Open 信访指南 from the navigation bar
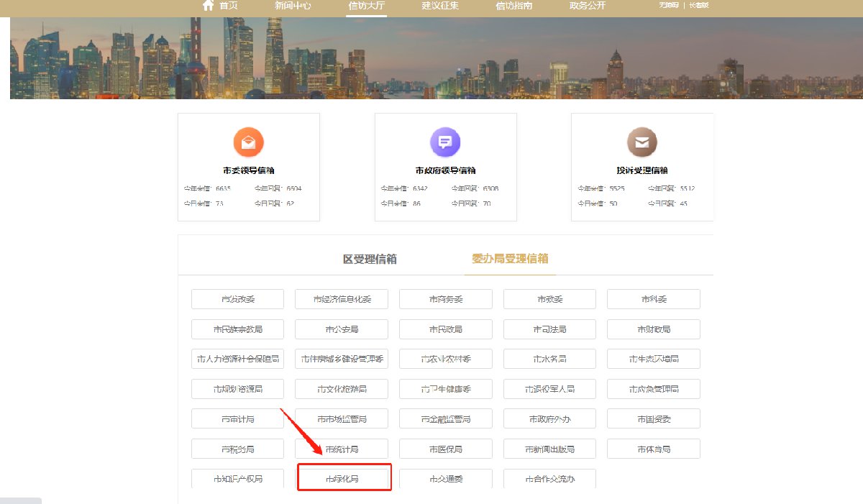Viewport: 863px width, 504px height. [x=514, y=6]
